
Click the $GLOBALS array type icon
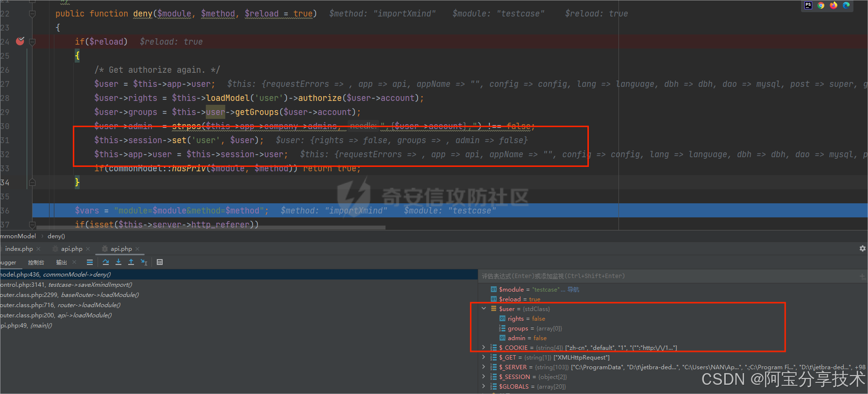coord(494,387)
